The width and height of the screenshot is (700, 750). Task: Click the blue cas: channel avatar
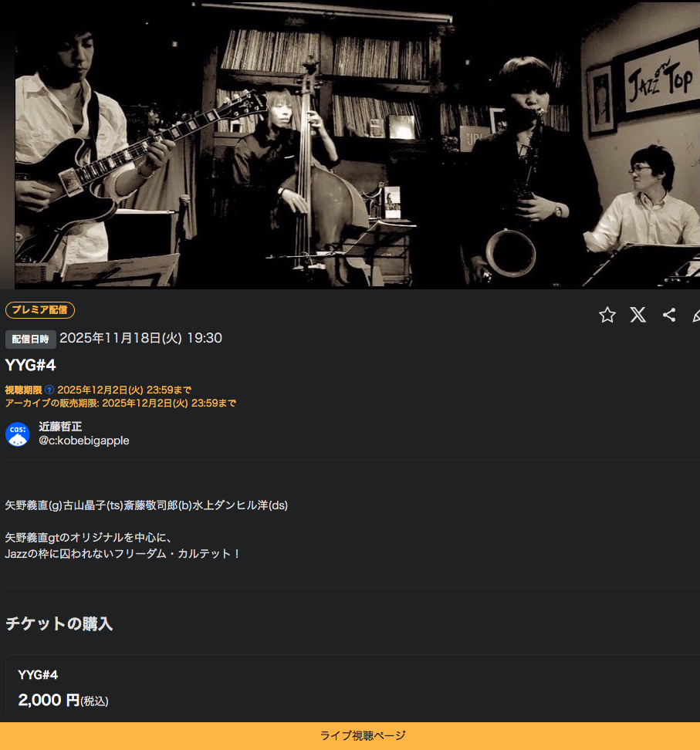click(18, 434)
